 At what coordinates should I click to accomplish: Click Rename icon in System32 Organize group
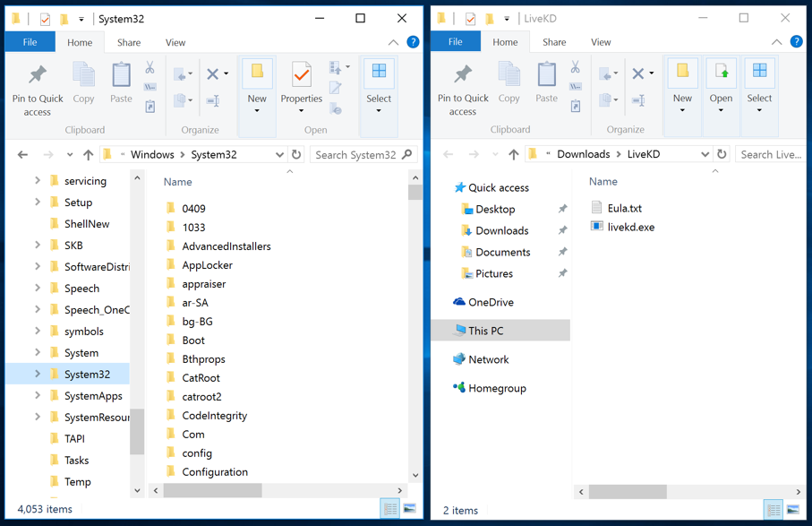point(213,100)
